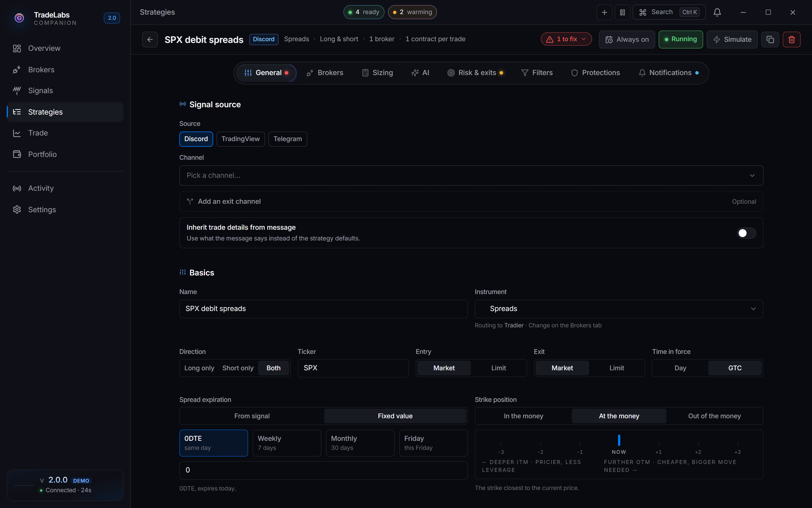Image resolution: width=812 pixels, height=508 pixels.
Task: Select Discord as signal source
Action: click(x=196, y=139)
